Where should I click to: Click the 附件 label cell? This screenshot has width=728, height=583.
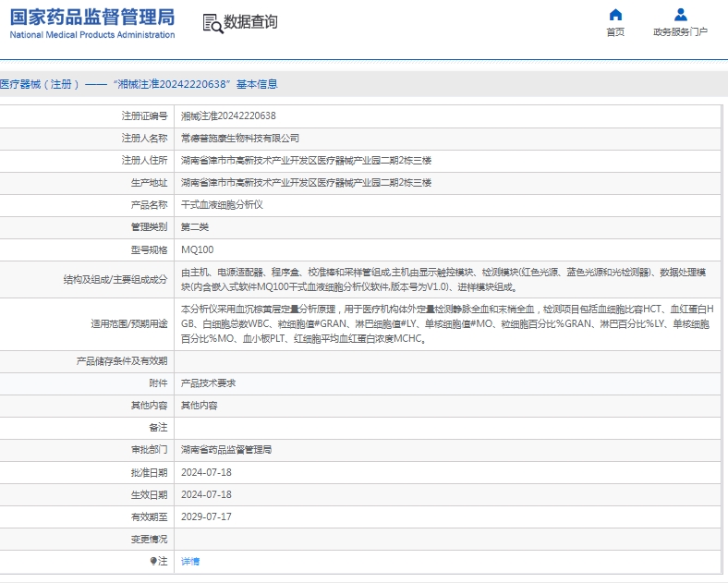tap(87, 383)
